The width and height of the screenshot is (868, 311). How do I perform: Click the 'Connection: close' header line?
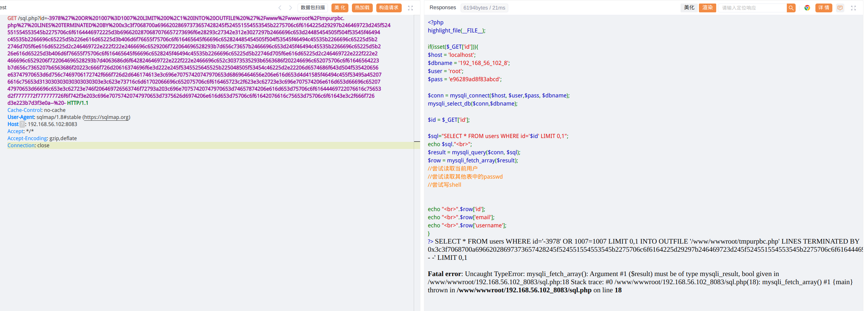pyautogui.click(x=28, y=145)
